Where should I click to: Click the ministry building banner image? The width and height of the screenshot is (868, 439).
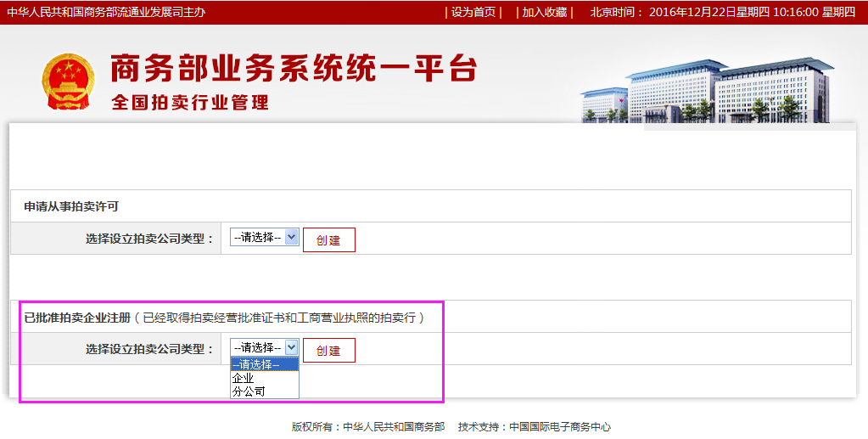708,89
